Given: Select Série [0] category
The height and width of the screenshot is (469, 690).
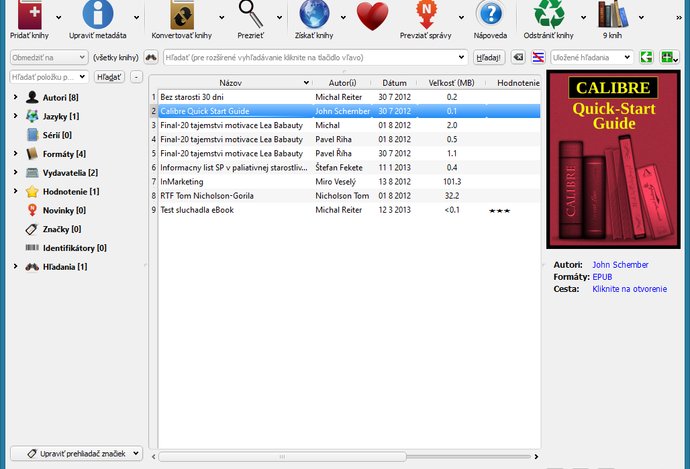Looking at the screenshot, I should 57,135.
